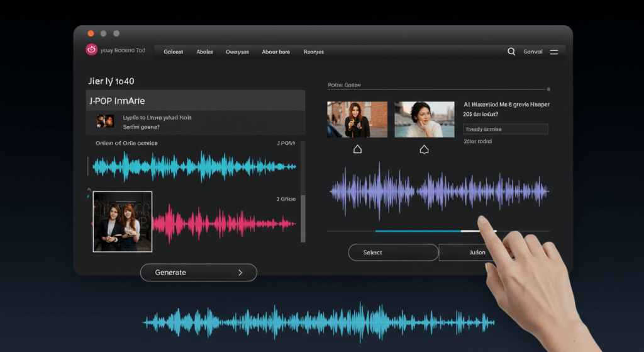Click the pink app logo icon
Screen dimensions: 644x352
(x=91, y=50)
